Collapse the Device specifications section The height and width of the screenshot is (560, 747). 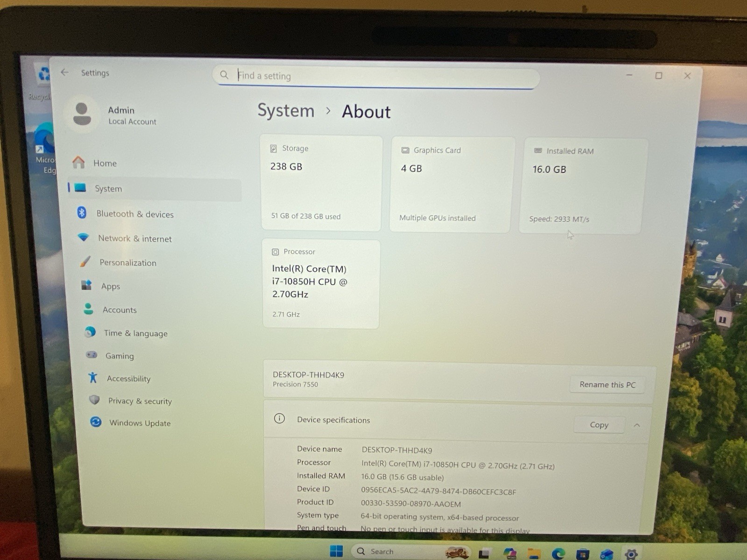[637, 425]
